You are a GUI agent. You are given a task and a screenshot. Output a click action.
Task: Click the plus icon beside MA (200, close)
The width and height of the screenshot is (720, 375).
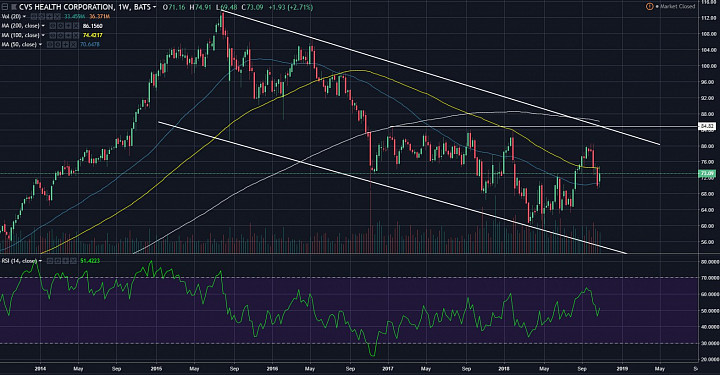[x=68, y=26]
